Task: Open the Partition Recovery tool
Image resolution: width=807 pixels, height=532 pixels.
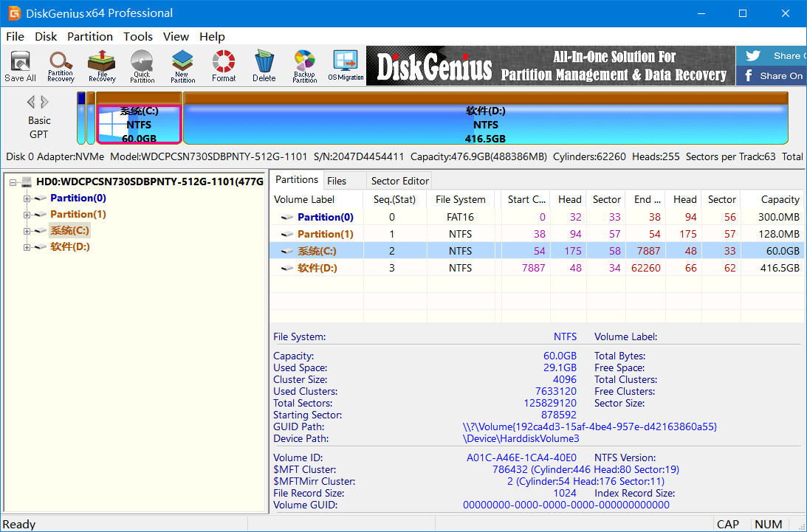Action: [61, 66]
